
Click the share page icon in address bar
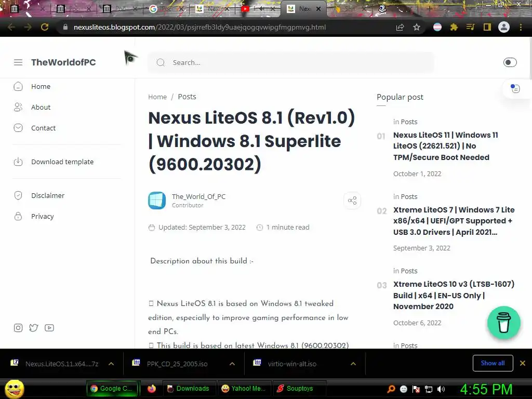click(x=400, y=28)
